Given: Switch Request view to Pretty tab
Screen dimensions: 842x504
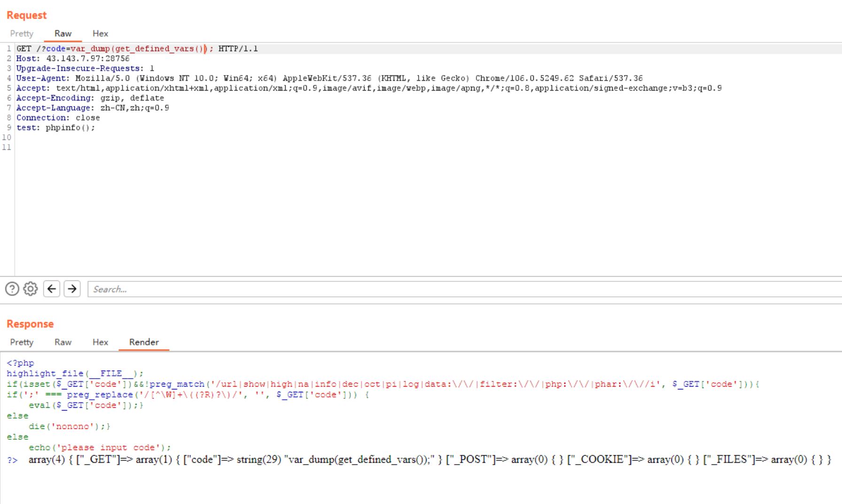Looking at the screenshot, I should pos(22,33).
